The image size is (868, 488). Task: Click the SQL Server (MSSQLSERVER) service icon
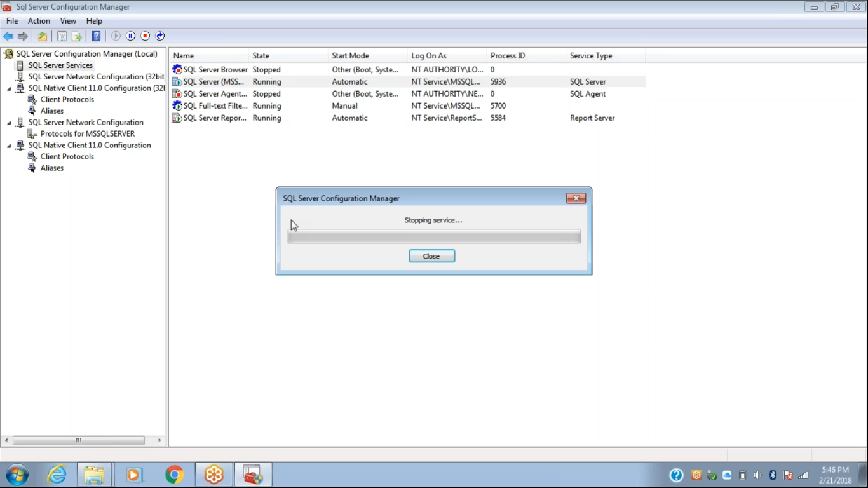pos(177,82)
